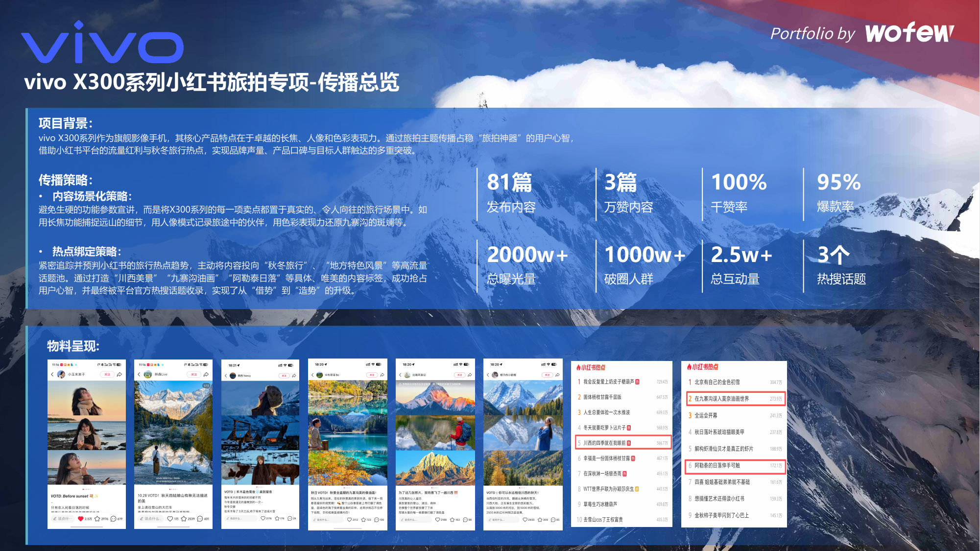980x551 pixels.
Task: Tap comment bubble icon in 林森Live post
Action: pos(200,519)
